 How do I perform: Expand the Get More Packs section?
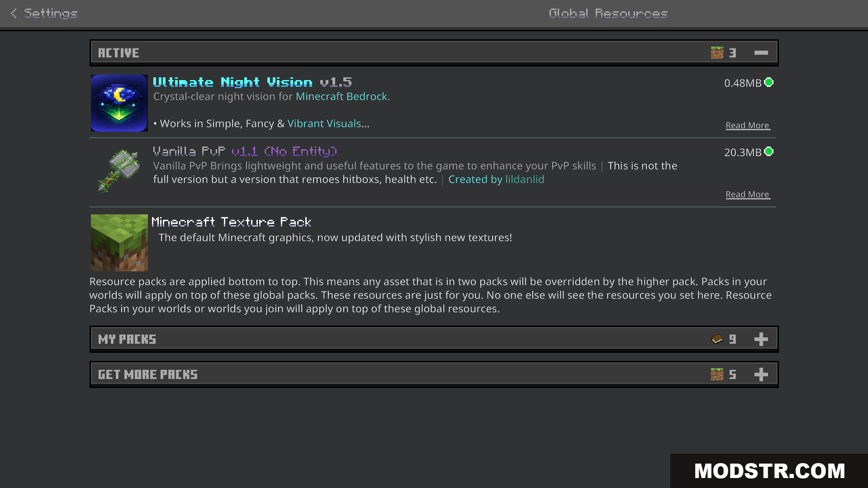coord(761,374)
